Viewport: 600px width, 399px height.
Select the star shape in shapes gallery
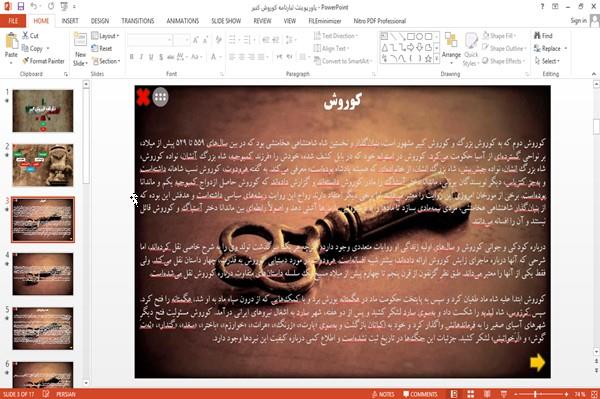pyautogui.click(x=428, y=58)
